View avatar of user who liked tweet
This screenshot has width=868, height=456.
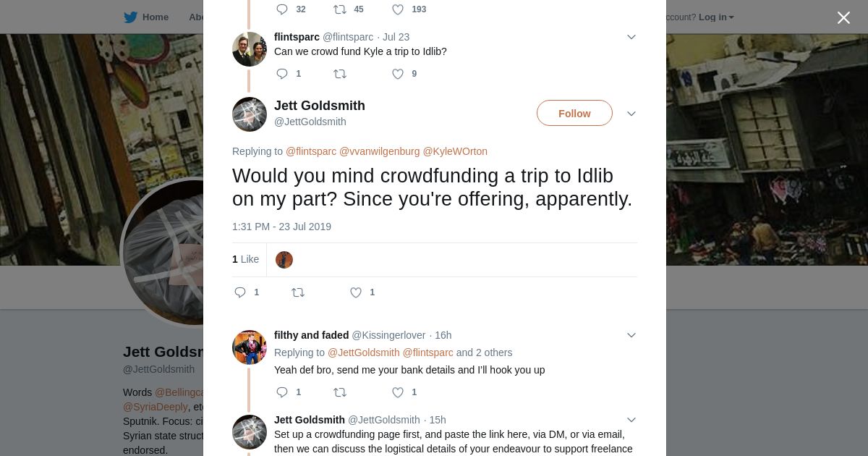point(284,260)
